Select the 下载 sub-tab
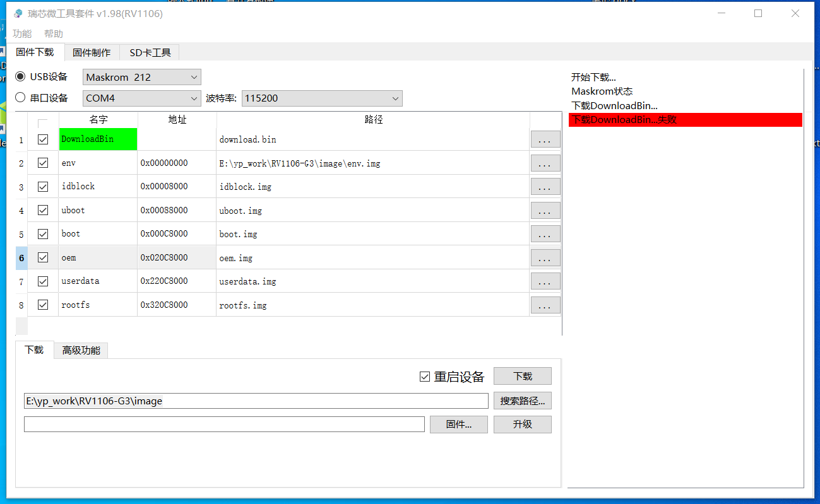Screen dimensions: 820x504 click(x=34, y=349)
